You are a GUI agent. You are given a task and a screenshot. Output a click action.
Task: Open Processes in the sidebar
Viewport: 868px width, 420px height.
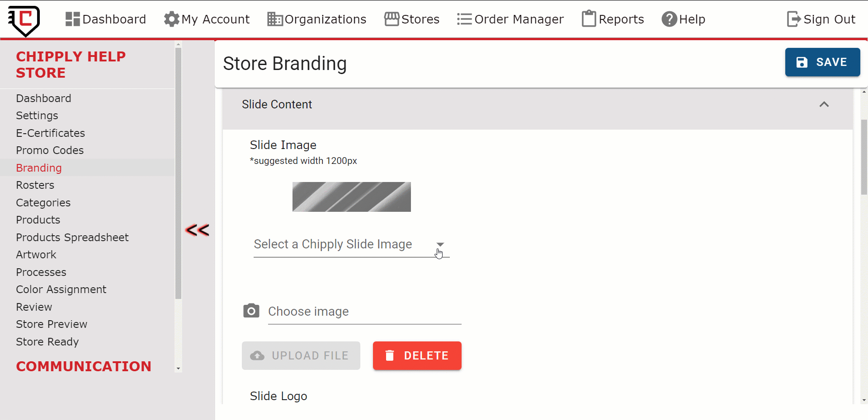41,272
